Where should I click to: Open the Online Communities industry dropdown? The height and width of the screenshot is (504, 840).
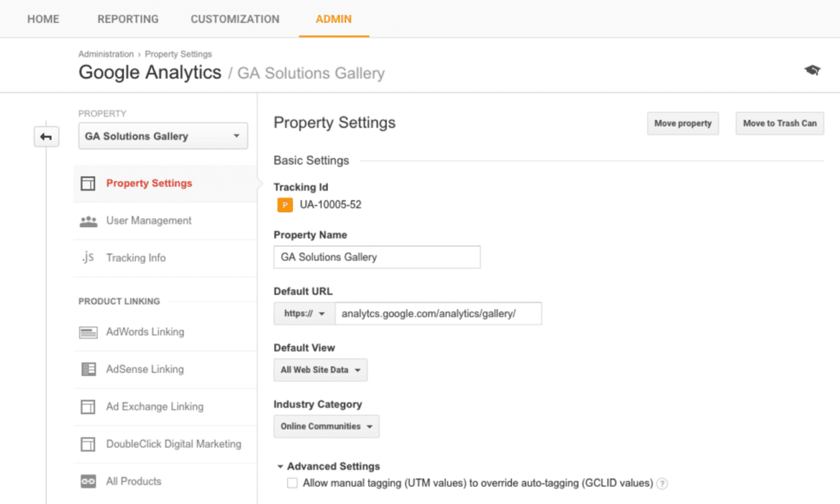[x=326, y=426]
